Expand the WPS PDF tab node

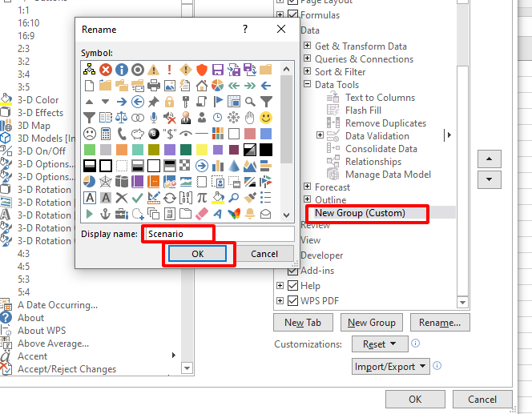tap(280, 300)
